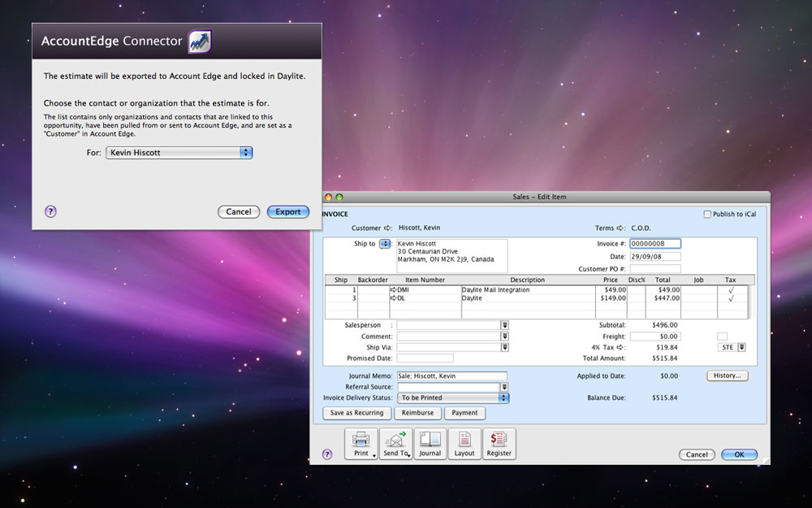Click the History... button
Viewport: 812px width, 508px height.
point(727,376)
